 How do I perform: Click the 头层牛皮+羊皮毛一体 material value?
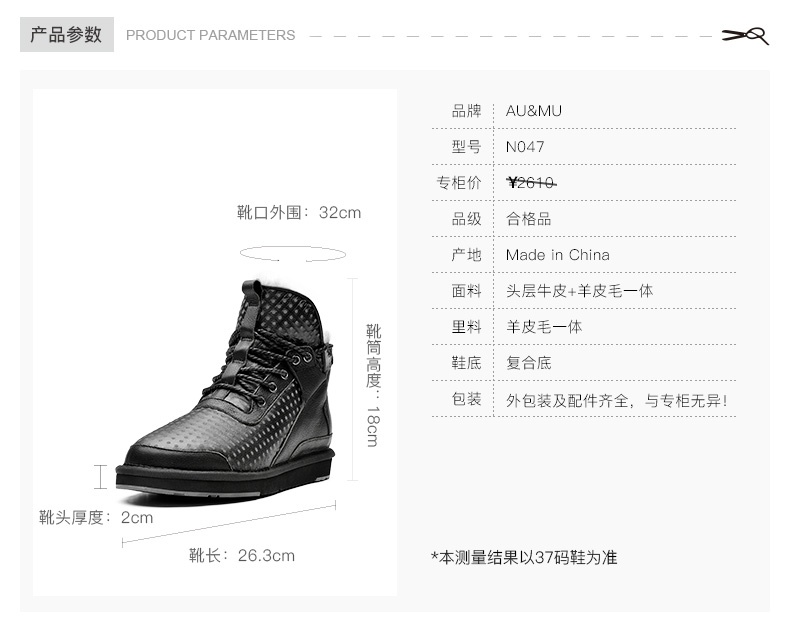point(579,291)
